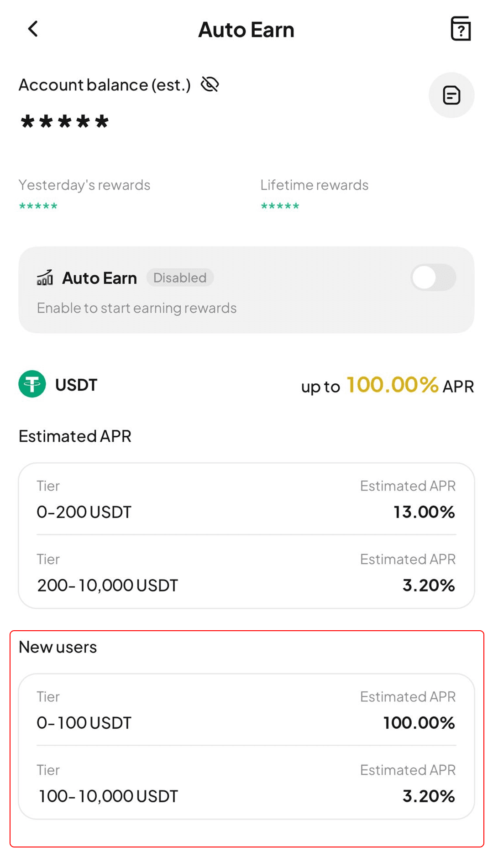Viewport: 493px width, 868px height.
Task: Select the new users 100-10,000 USDT tier
Action: (246, 784)
